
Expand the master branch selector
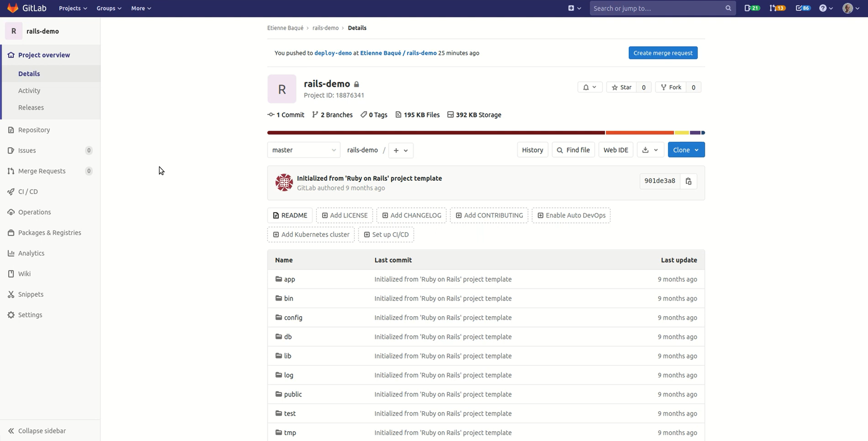[x=303, y=150]
